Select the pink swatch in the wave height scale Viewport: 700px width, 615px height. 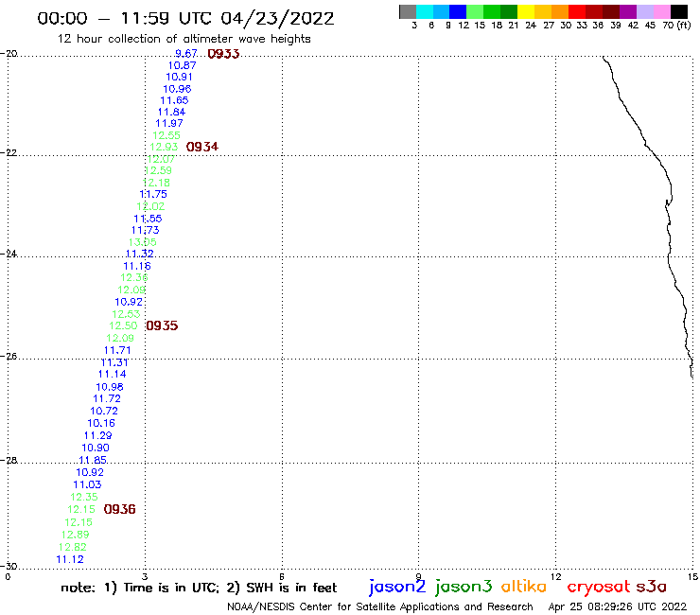point(662,11)
